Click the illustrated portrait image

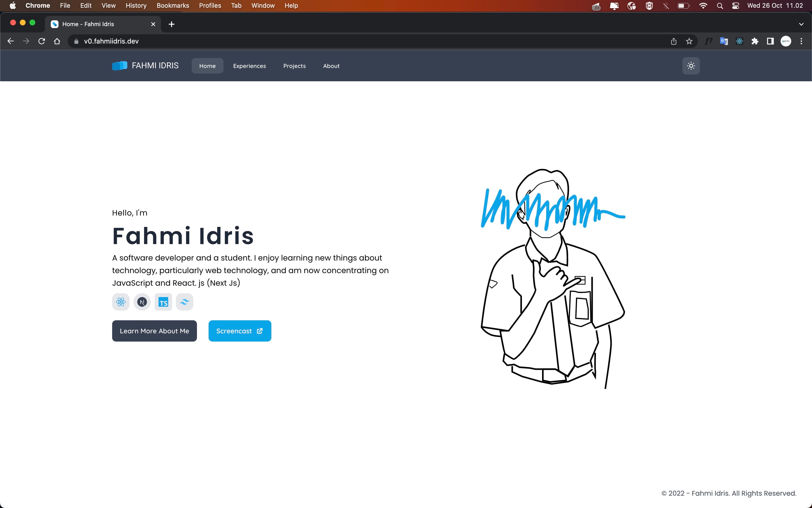553,279
